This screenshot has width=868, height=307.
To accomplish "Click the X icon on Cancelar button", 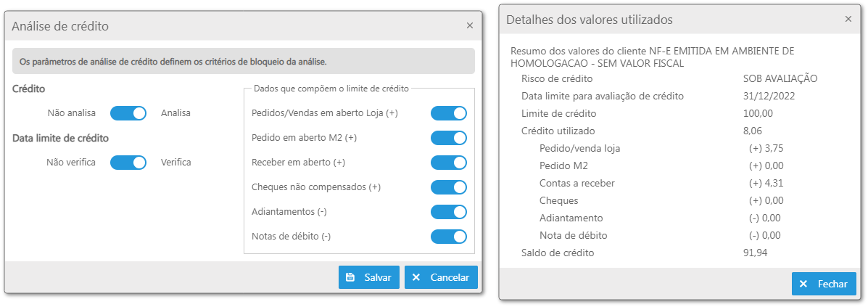I will (416, 278).
